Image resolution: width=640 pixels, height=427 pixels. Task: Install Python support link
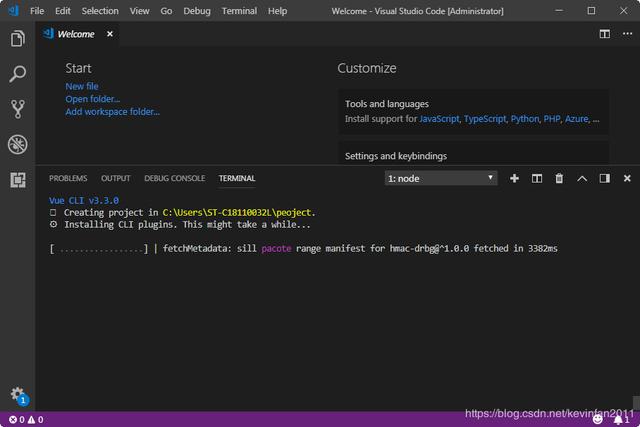pyautogui.click(x=524, y=119)
